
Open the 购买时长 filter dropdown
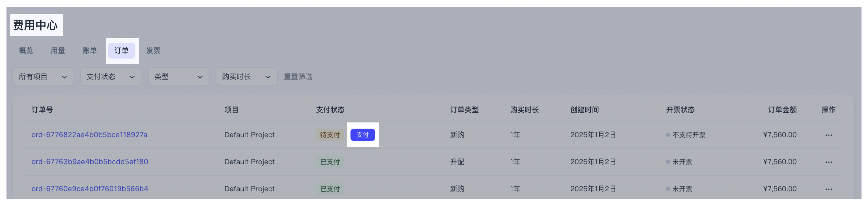(246, 77)
